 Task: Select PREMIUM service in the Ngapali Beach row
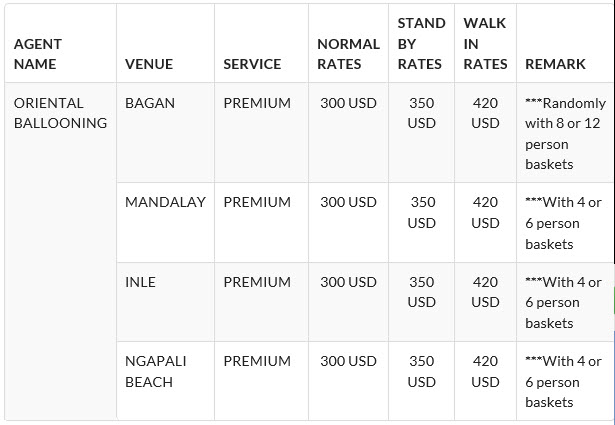coord(257,361)
